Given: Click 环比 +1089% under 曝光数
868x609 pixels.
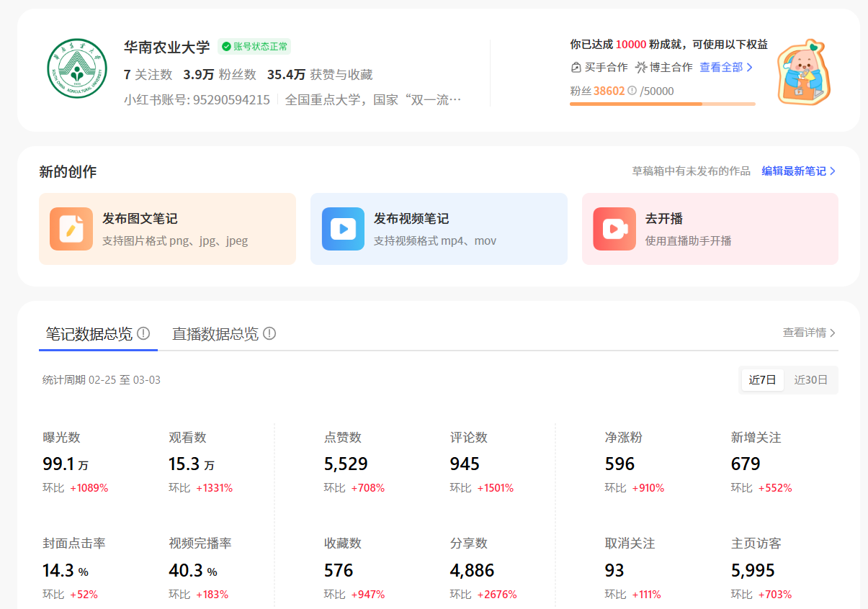Looking at the screenshot, I should (76, 488).
